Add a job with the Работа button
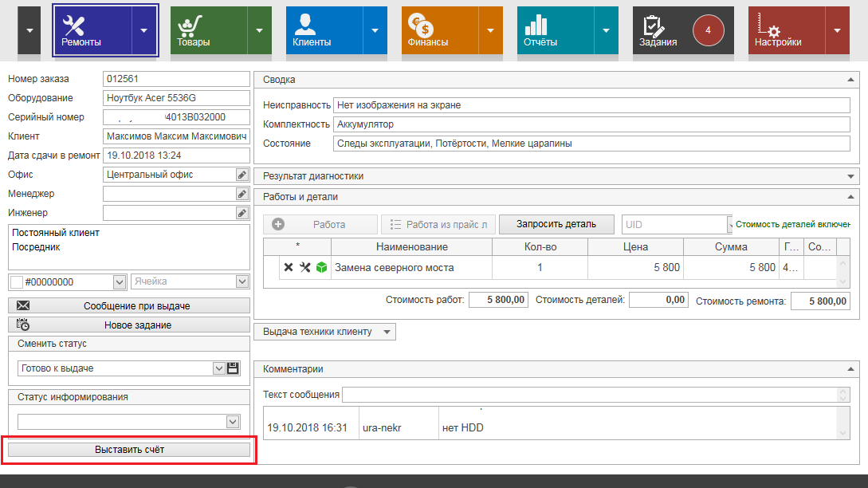 [320, 224]
